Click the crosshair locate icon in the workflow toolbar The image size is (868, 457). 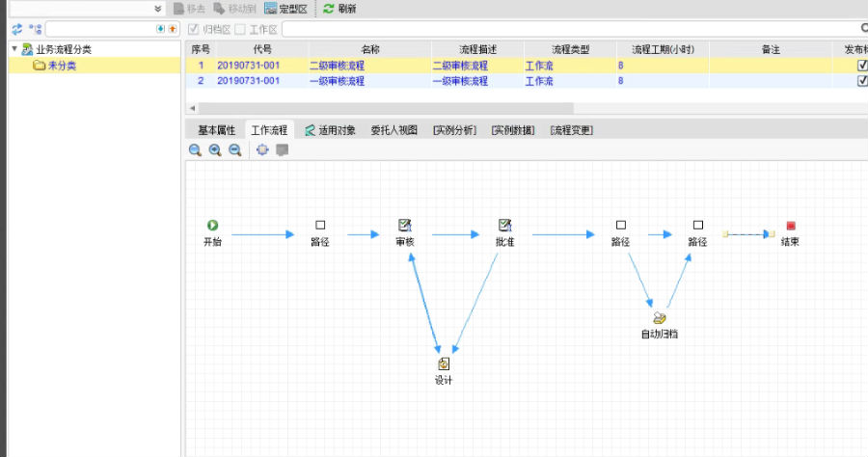click(x=262, y=150)
